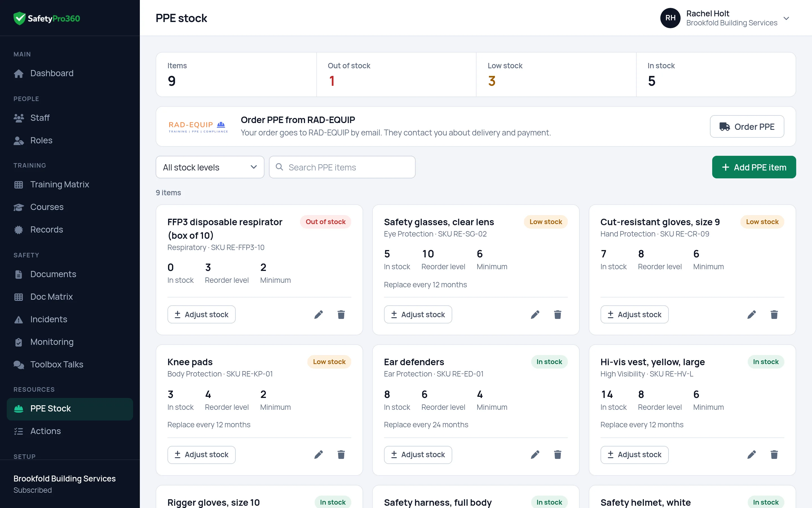Delete Safety glasses, clear lens item
Image resolution: width=812 pixels, height=508 pixels.
click(557, 314)
